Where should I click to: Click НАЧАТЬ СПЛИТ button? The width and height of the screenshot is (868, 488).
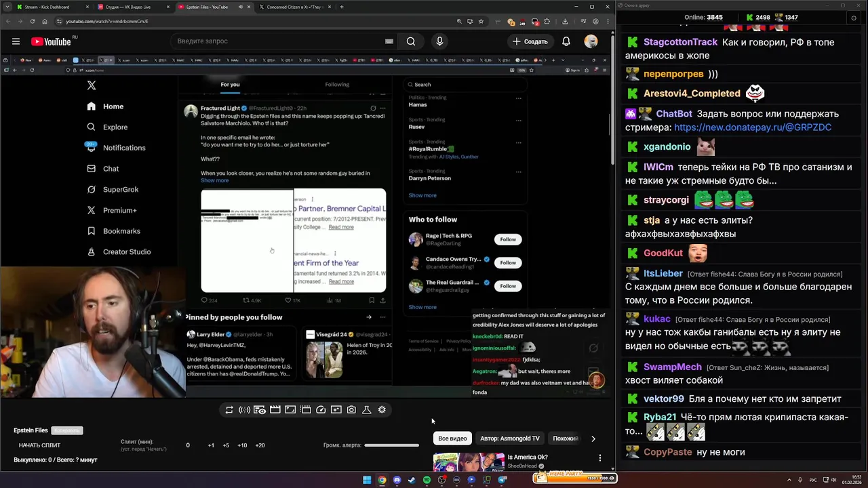(39, 445)
